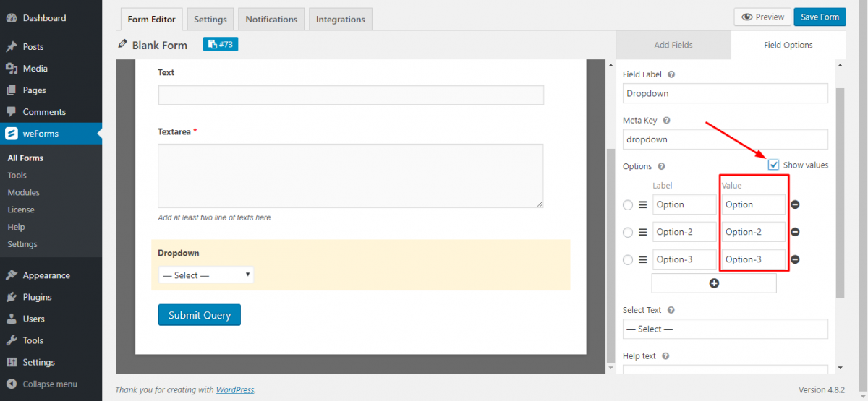Remove the Option-2 row with minus icon
The height and width of the screenshot is (401, 868).
pos(795,232)
